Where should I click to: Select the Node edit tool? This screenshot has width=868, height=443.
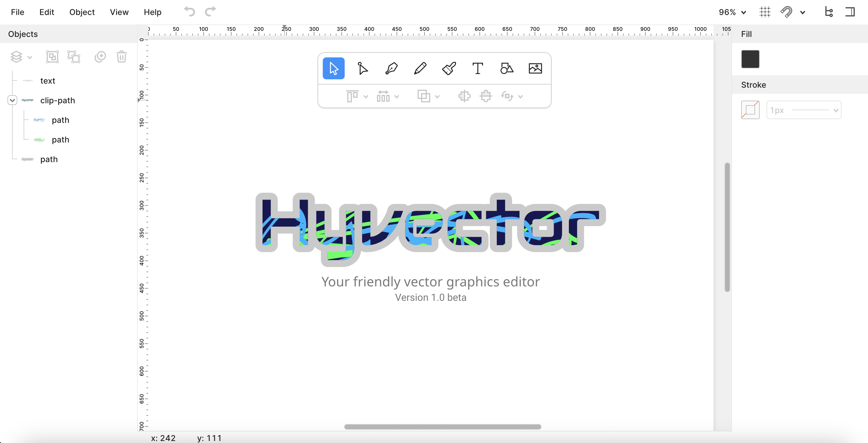[x=363, y=68]
